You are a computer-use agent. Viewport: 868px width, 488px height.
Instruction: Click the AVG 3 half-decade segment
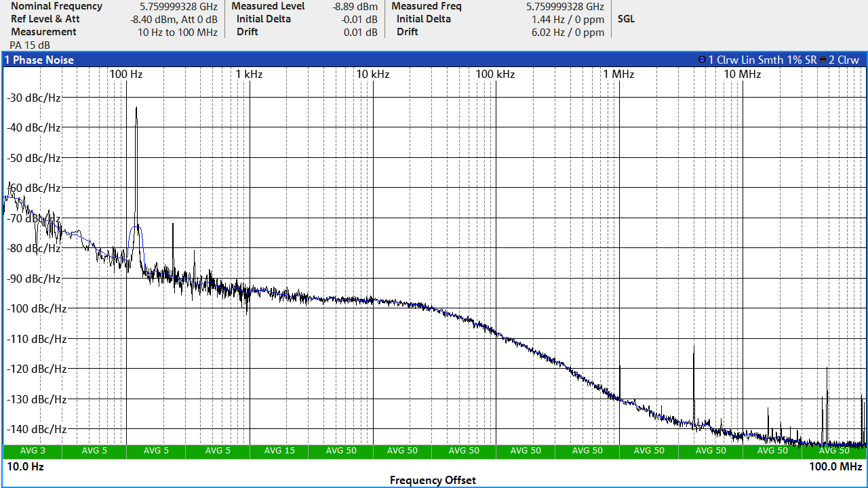pyautogui.click(x=33, y=451)
